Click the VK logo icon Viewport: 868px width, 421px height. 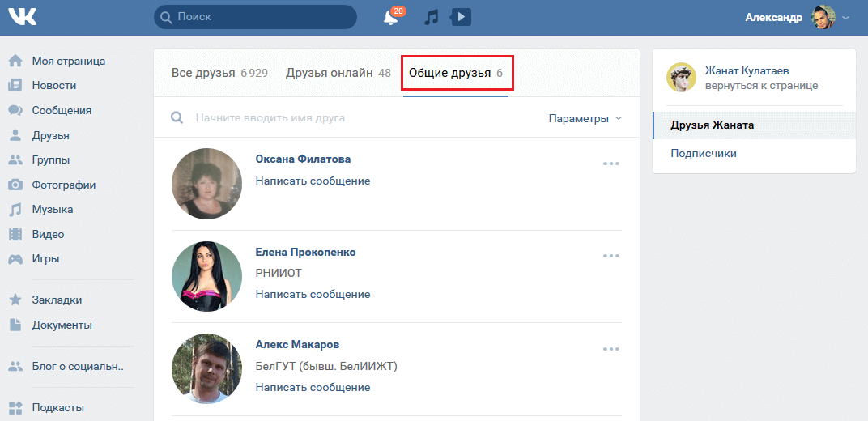pos(23,17)
